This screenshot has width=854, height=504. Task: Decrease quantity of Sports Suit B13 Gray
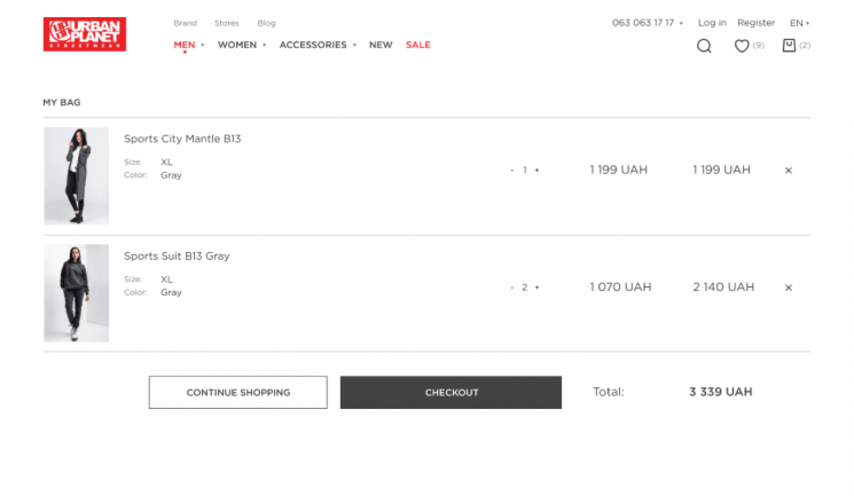click(x=512, y=288)
